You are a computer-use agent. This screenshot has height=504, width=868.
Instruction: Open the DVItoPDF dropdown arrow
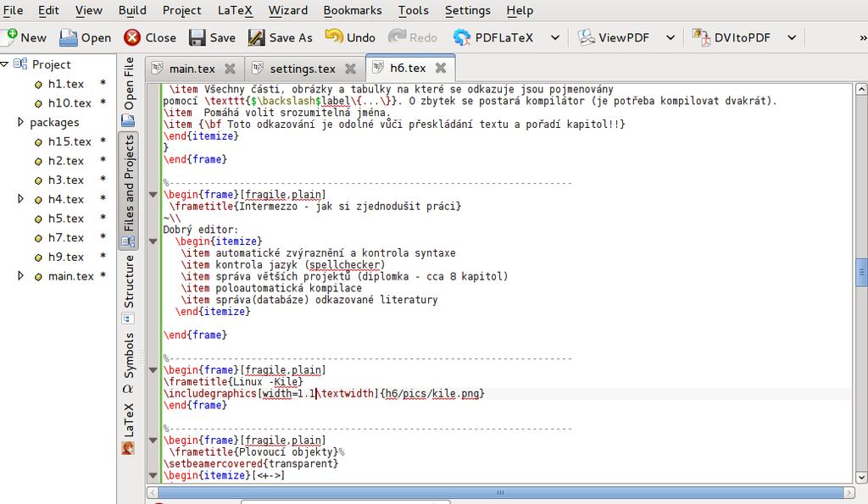pos(793,37)
